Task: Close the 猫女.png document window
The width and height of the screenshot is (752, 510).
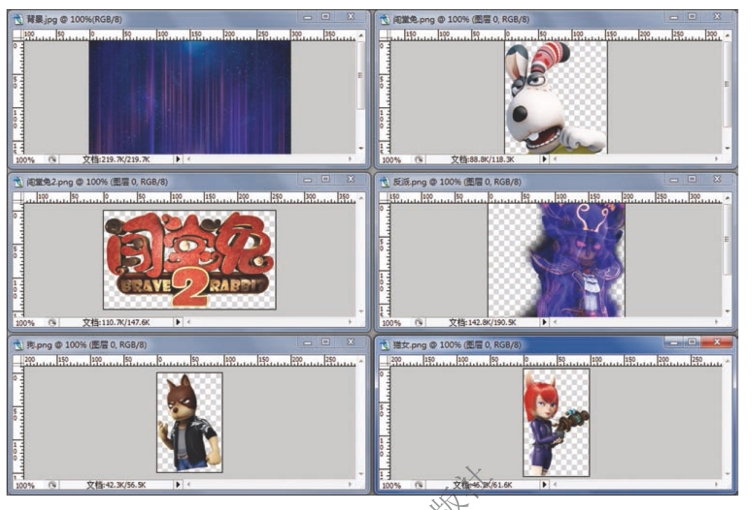Action: coord(717,343)
